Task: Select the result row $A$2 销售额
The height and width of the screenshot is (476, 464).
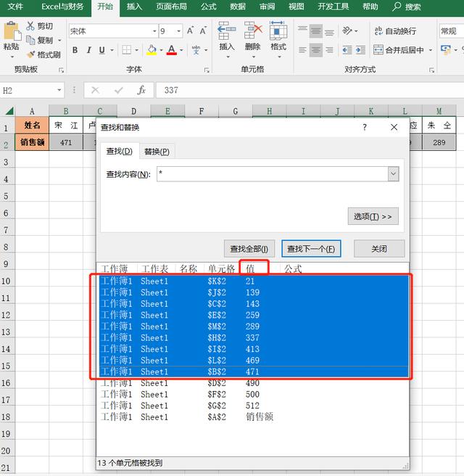Action: [254, 416]
